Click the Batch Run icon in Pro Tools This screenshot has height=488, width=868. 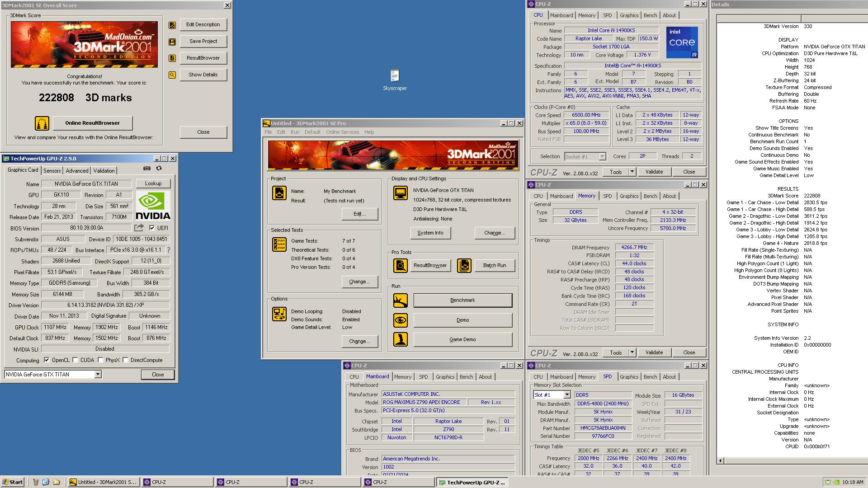(464, 266)
